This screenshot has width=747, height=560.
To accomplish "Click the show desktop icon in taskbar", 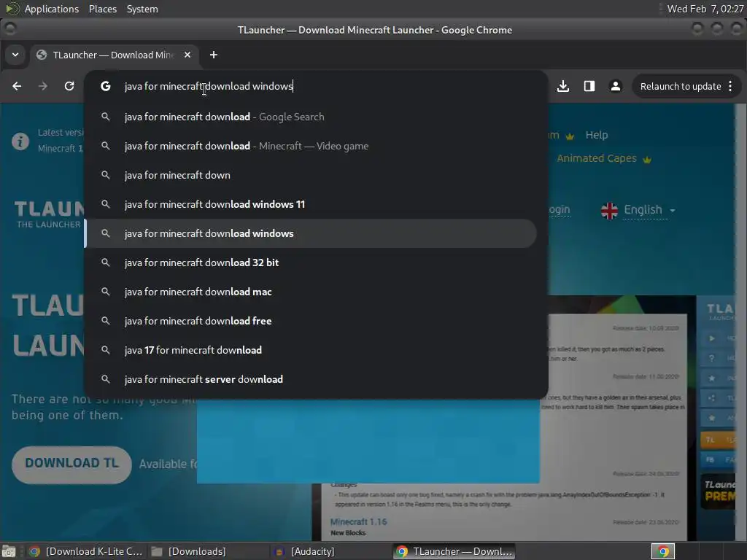I will pyautogui.click(x=9, y=551).
